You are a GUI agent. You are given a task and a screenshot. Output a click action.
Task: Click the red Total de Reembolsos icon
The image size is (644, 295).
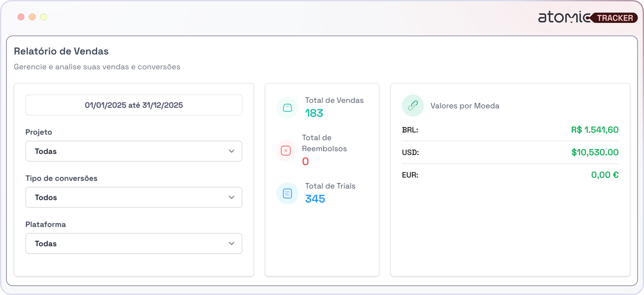[286, 151]
